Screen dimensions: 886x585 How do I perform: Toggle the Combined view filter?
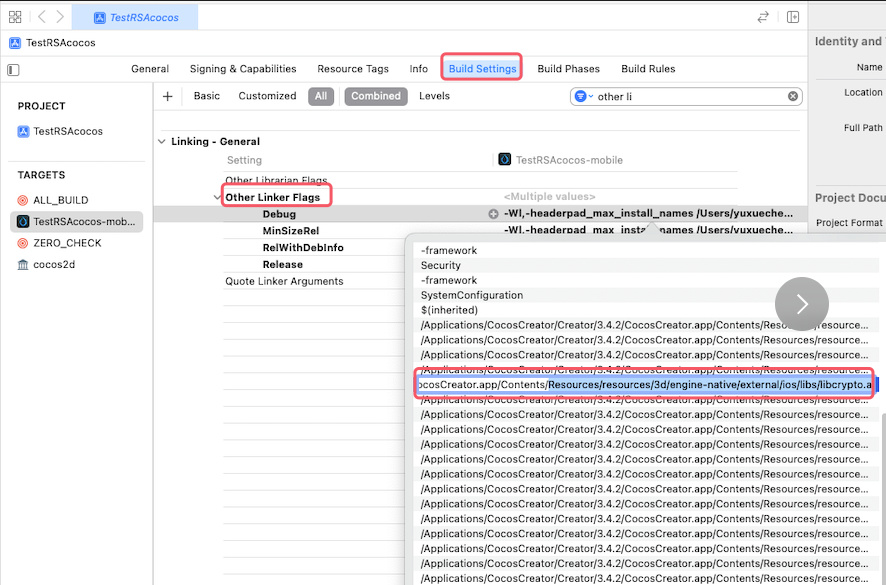pos(376,96)
